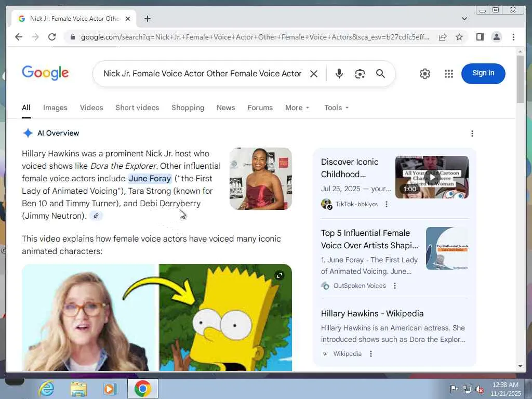The width and height of the screenshot is (532, 399).
Task: Click the page scrollbar thumb
Action: tap(520, 79)
